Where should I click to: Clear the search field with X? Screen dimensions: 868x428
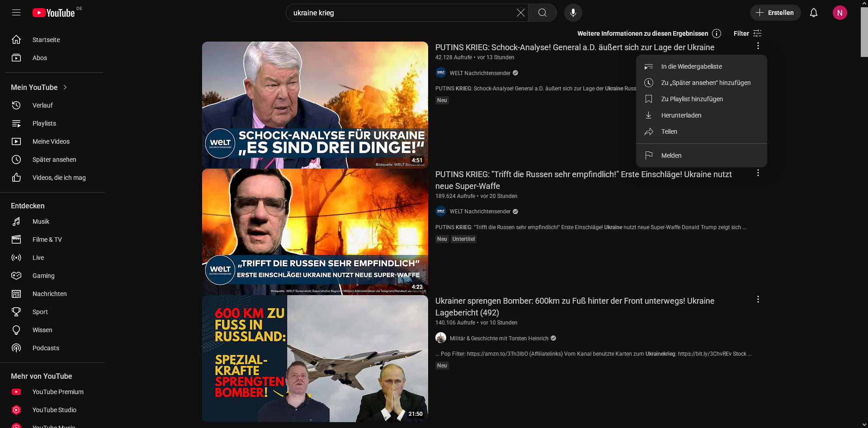click(x=520, y=13)
